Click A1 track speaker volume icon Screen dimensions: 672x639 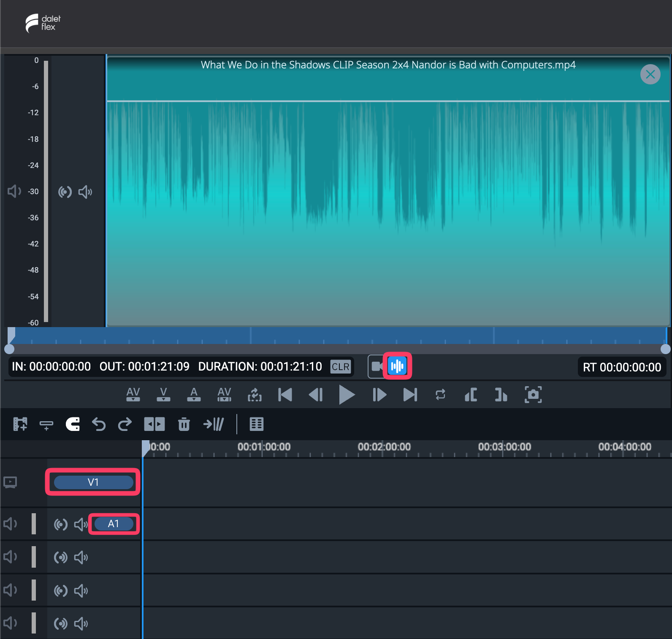(81, 524)
